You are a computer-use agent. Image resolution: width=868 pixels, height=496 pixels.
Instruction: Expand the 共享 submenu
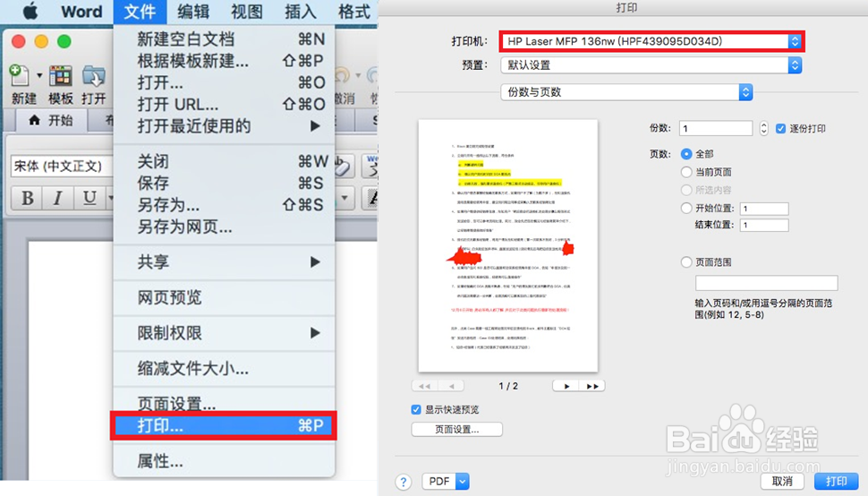point(224,261)
